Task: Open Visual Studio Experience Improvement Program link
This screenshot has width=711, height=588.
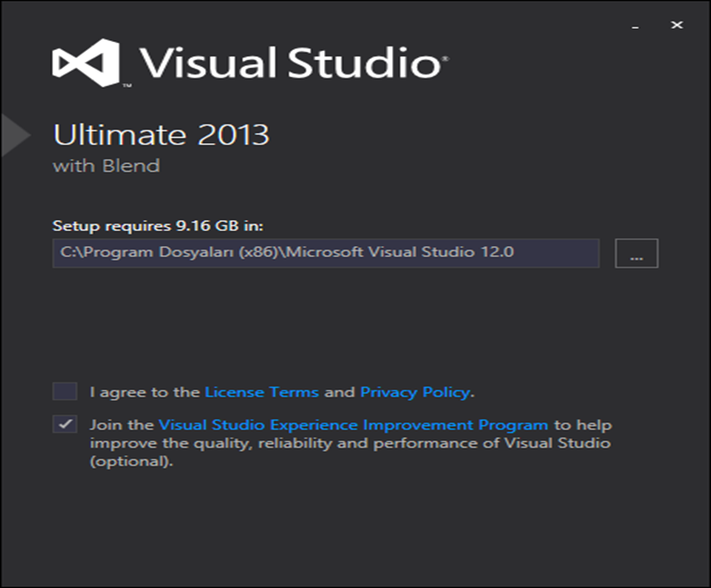Action: coord(353,425)
